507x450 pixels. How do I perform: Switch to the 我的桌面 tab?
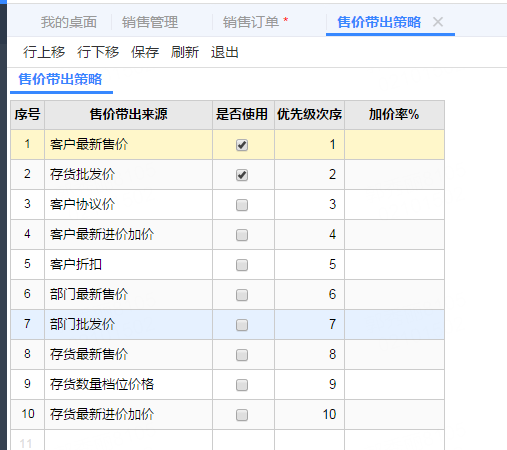[x=69, y=22]
